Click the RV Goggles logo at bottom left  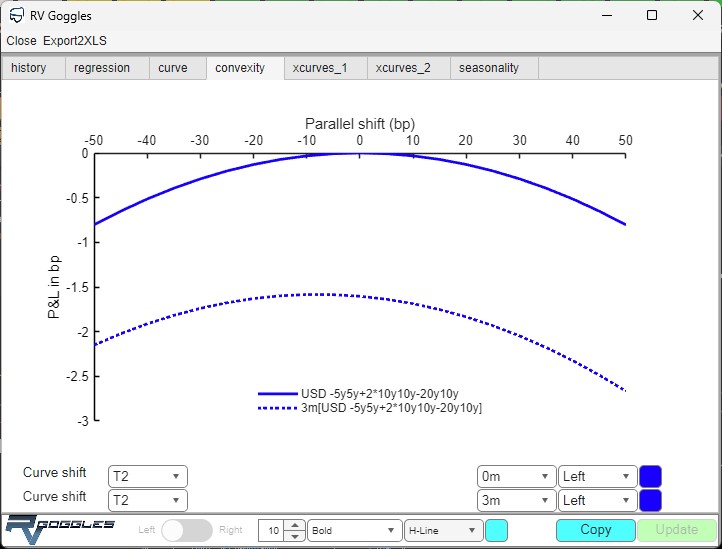[60, 530]
